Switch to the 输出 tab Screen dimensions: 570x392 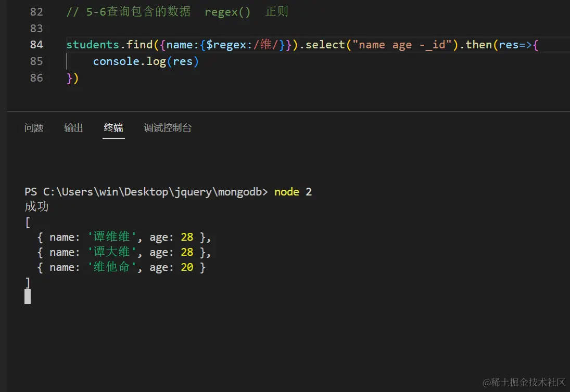coord(73,128)
